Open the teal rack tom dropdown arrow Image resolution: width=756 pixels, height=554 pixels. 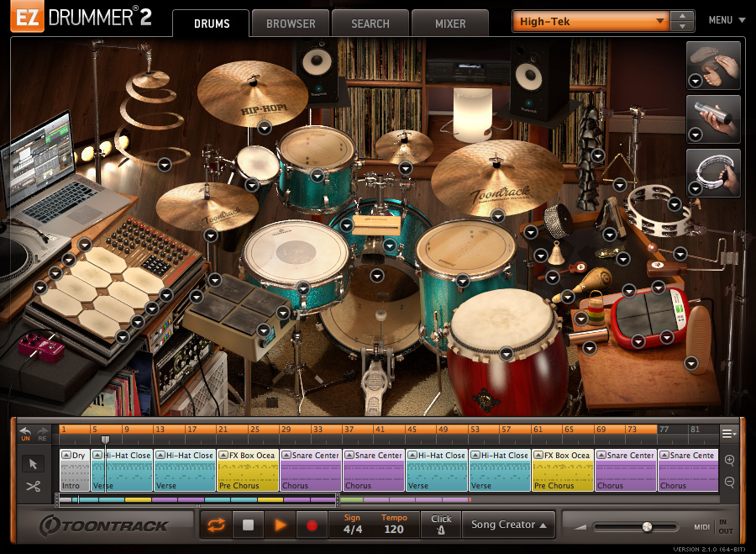coord(318,176)
